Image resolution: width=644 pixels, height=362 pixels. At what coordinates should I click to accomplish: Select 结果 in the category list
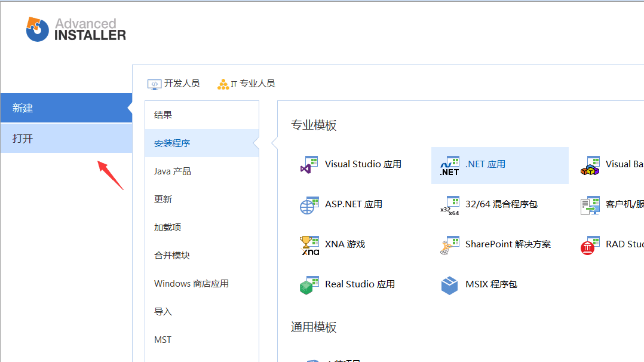coord(202,115)
